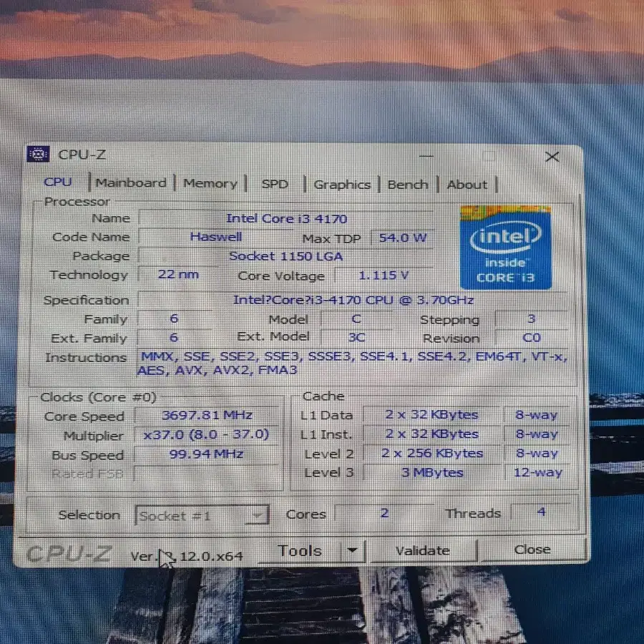
Task: Click the Stepping value 3
Action: (x=532, y=318)
